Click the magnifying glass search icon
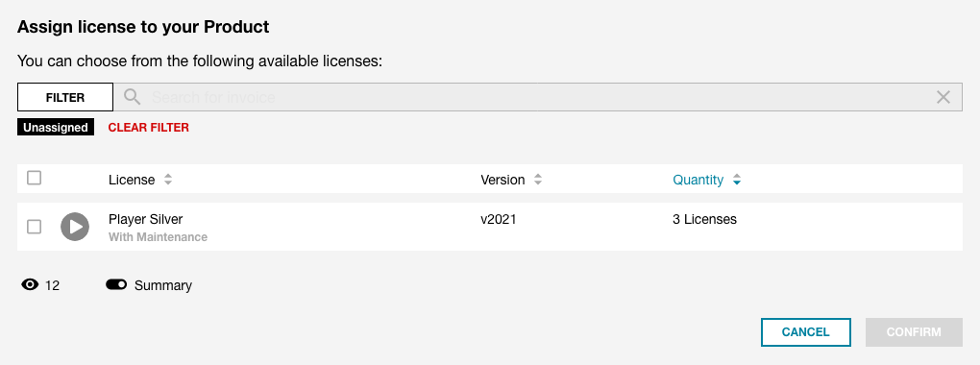The height and width of the screenshot is (365, 980). (132, 97)
